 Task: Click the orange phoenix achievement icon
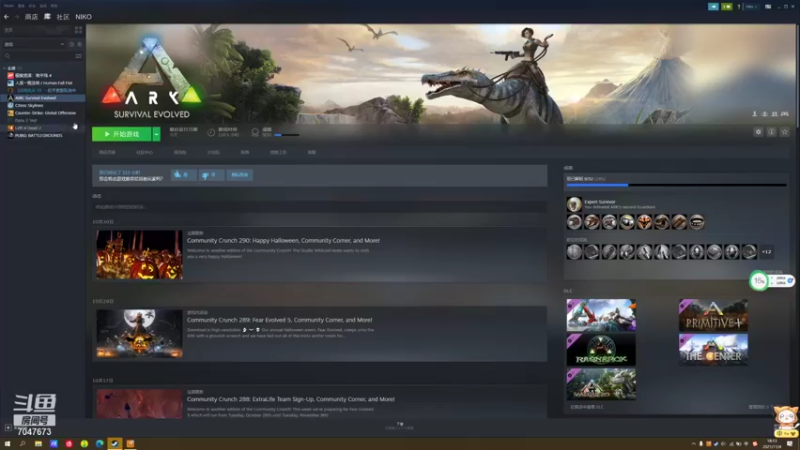pos(644,222)
